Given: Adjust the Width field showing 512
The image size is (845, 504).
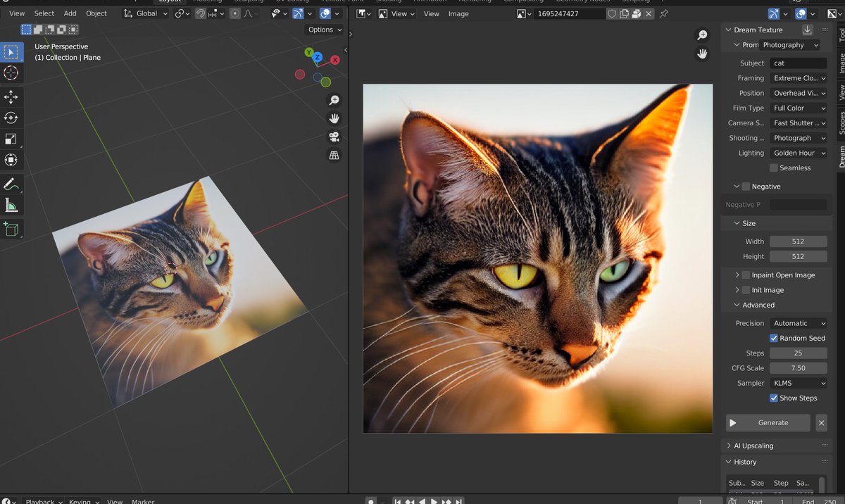Looking at the screenshot, I should [799, 241].
